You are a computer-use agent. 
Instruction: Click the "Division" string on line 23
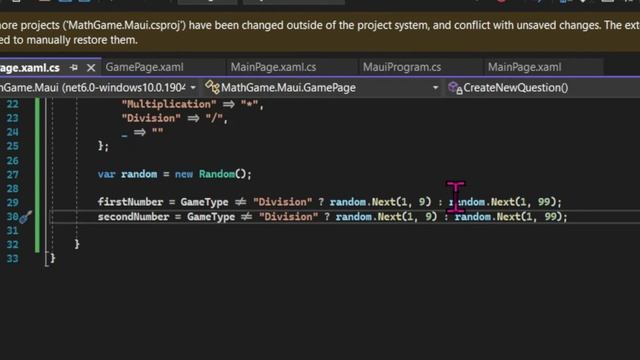151,118
